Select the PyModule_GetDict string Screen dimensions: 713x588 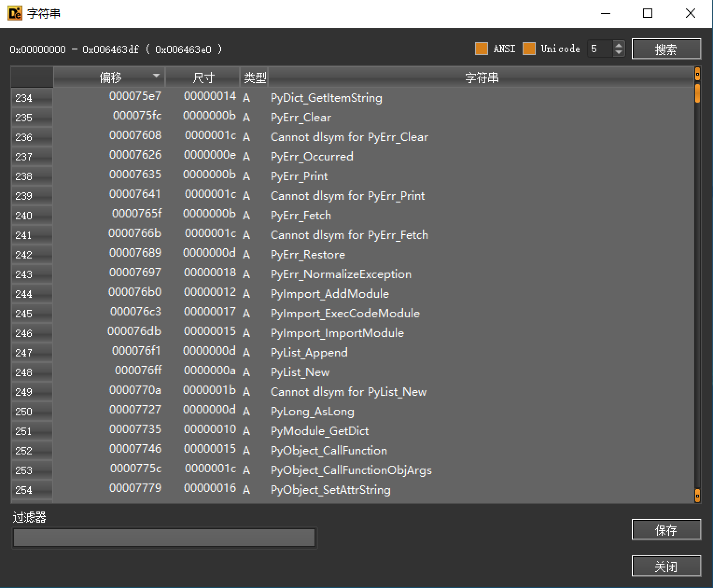[320, 431]
